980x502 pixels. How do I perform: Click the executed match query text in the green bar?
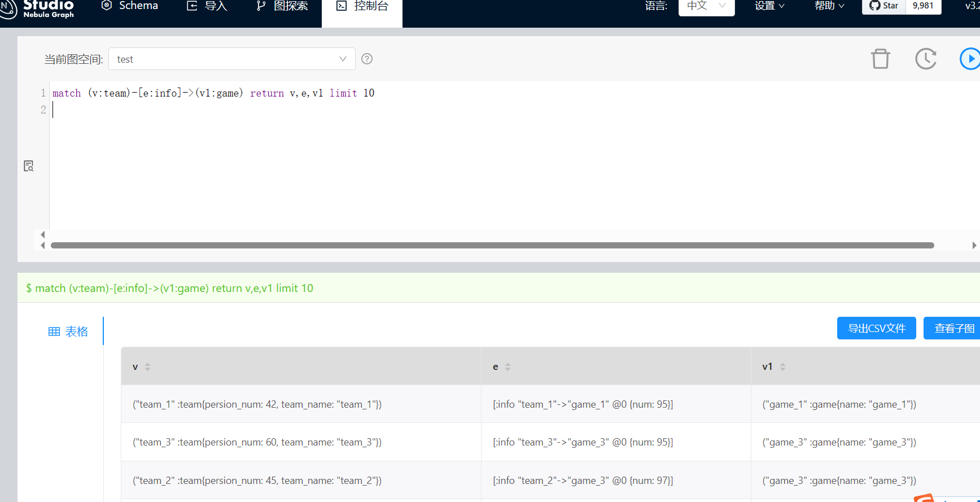click(169, 288)
